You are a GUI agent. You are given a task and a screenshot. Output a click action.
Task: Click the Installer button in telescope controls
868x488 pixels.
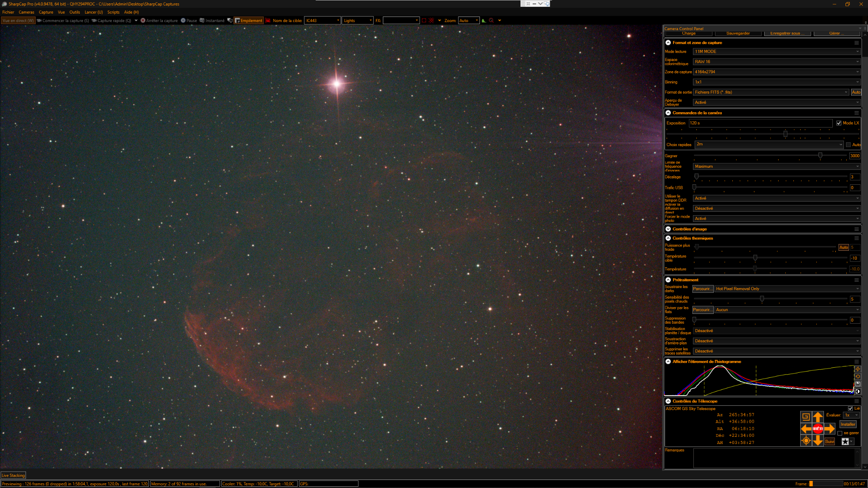click(848, 424)
